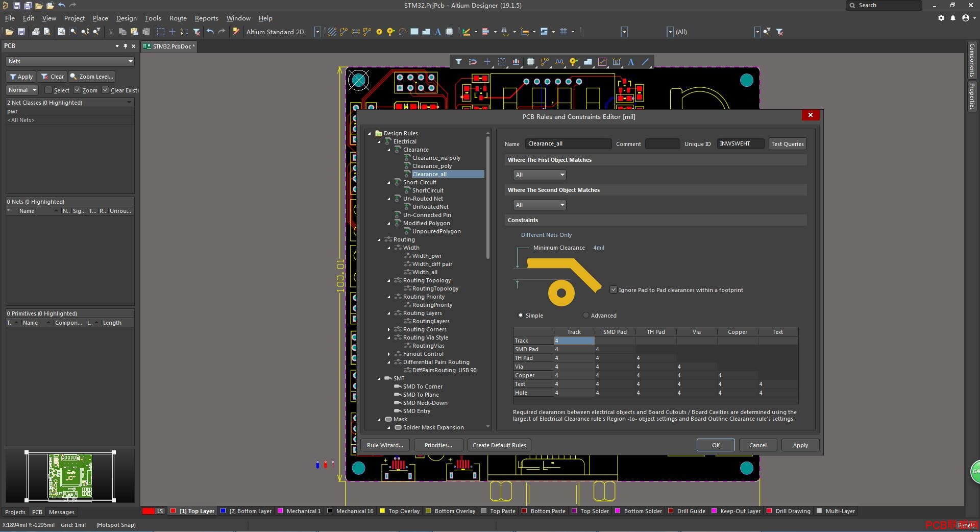Open the Normal mode dropdown
Screen dimensions: 980x532
pyautogui.click(x=22, y=90)
